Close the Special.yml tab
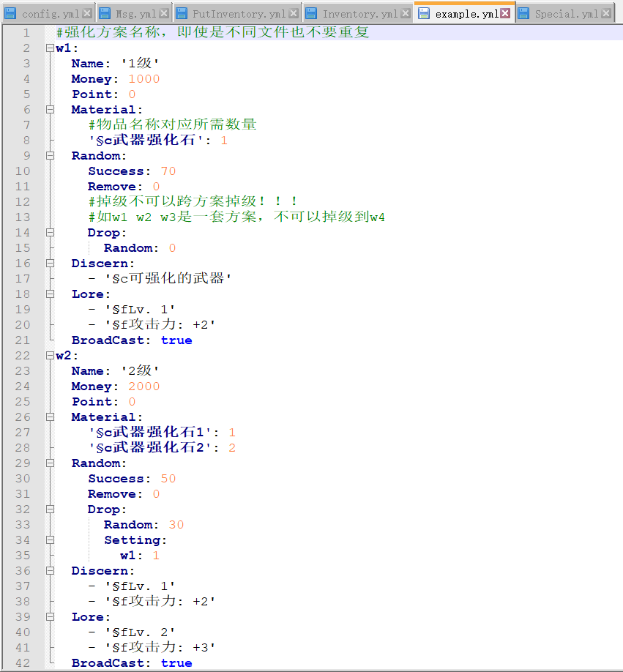The height and width of the screenshot is (672, 623). tap(606, 13)
